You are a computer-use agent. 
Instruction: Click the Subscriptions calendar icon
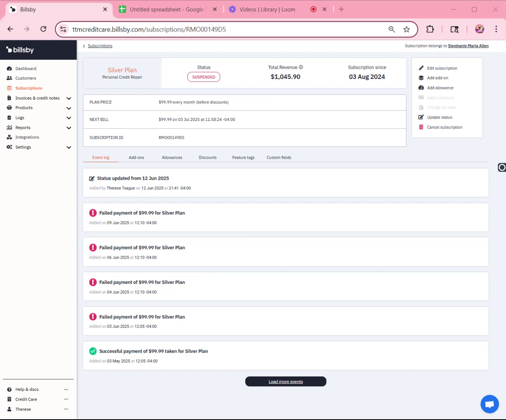(9, 88)
